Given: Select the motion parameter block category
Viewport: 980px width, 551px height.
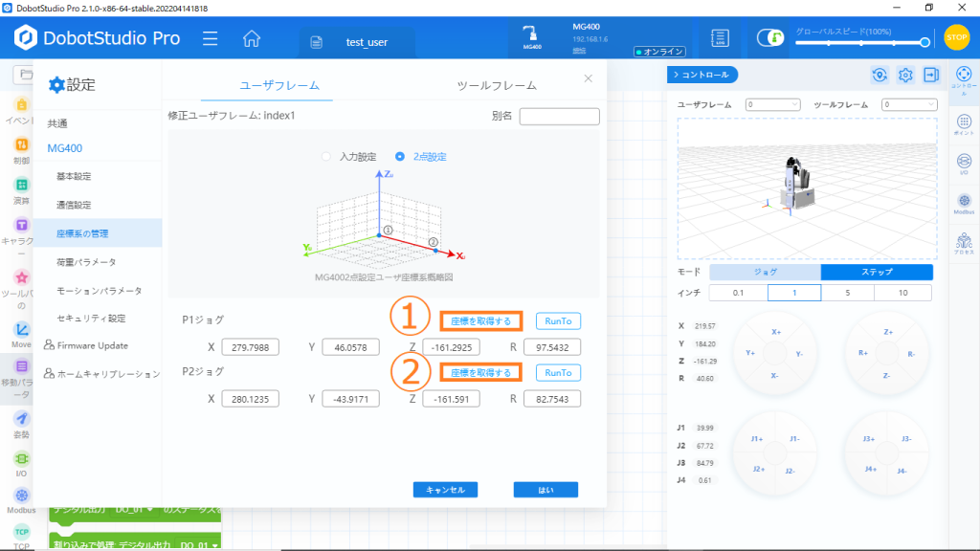Looking at the screenshot, I should click(x=21, y=366).
